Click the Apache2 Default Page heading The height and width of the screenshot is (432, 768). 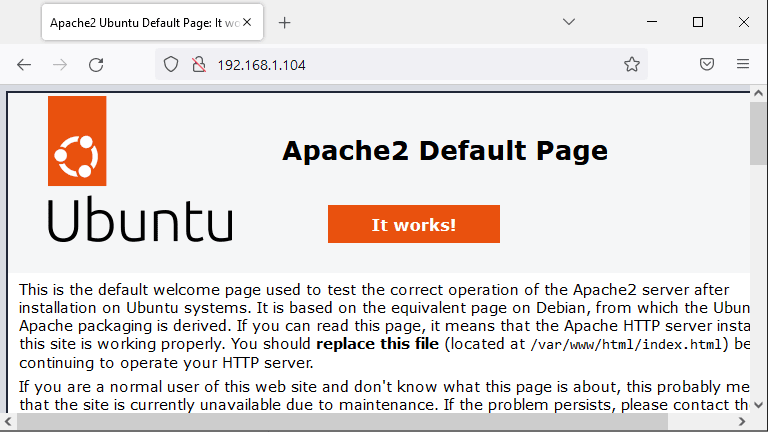pyautogui.click(x=445, y=150)
